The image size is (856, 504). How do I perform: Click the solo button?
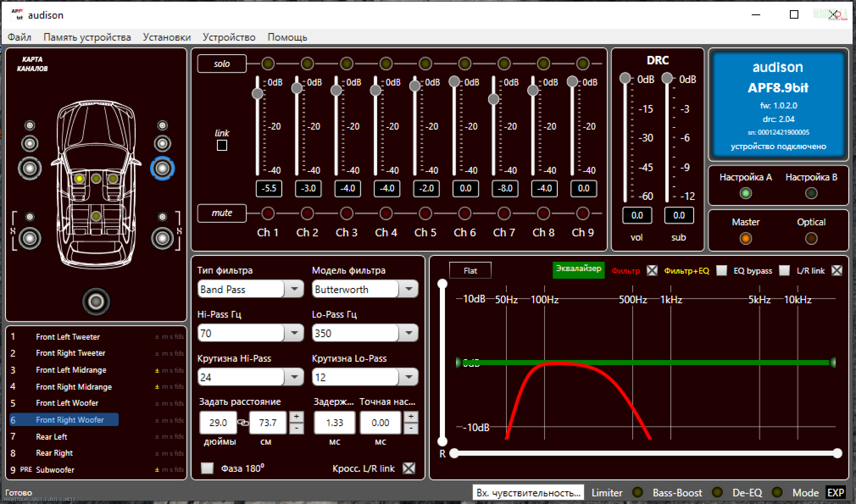click(x=222, y=64)
